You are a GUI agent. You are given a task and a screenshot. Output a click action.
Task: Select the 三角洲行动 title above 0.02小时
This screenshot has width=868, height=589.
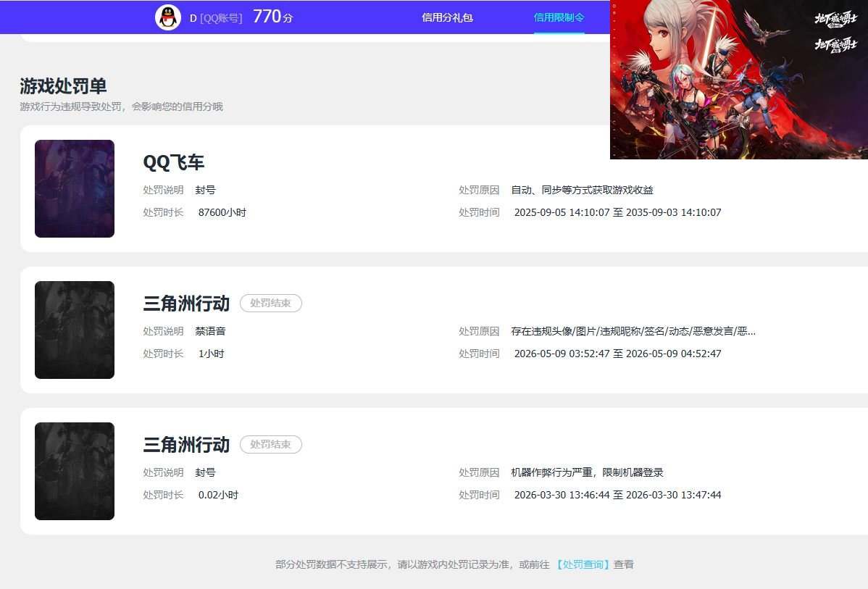pyautogui.click(x=186, y=445)
